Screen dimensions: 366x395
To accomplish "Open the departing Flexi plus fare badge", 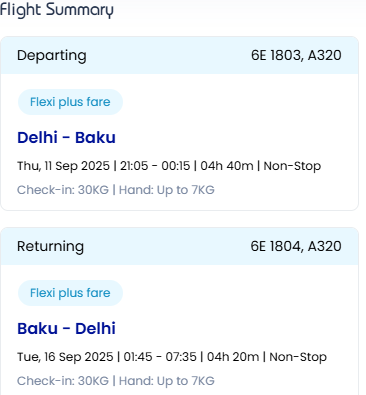I will (70, 102).
